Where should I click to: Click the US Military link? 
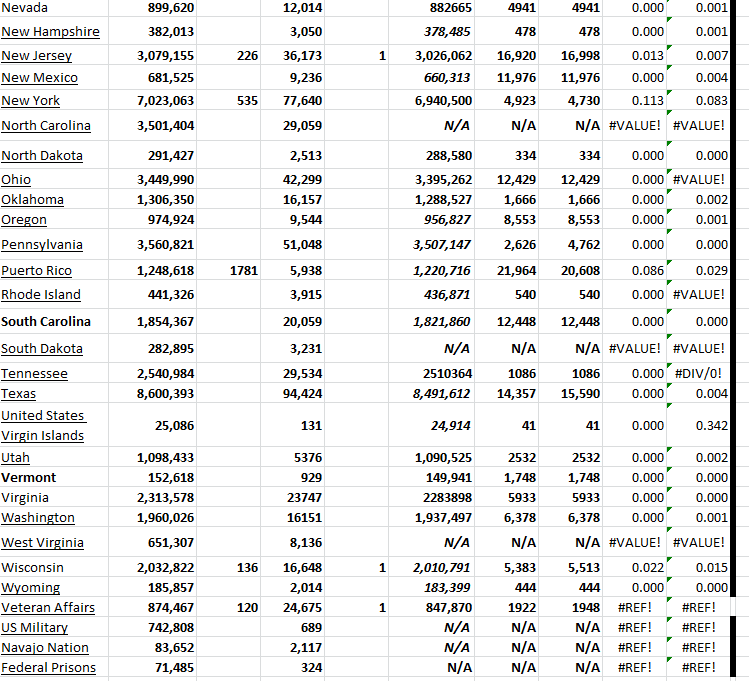coord(34,628)
